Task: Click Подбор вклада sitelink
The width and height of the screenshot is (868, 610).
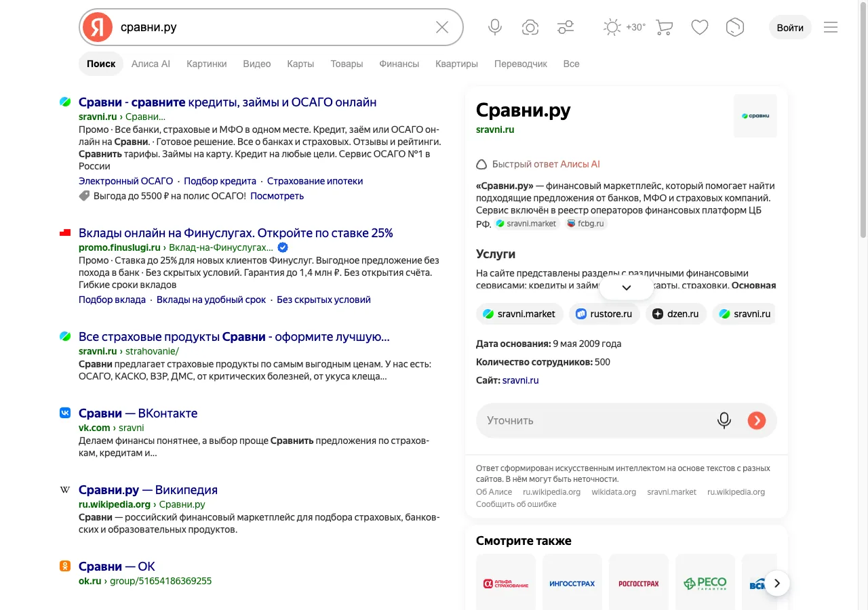Action: click(x=112, y=300)
